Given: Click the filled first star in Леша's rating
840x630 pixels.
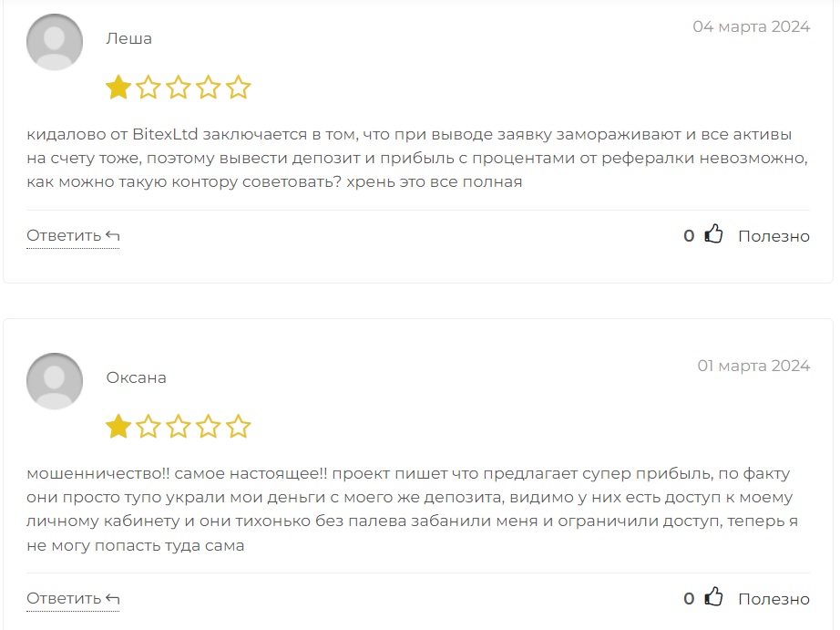Looking at the screenshot, I should (118, 88).
